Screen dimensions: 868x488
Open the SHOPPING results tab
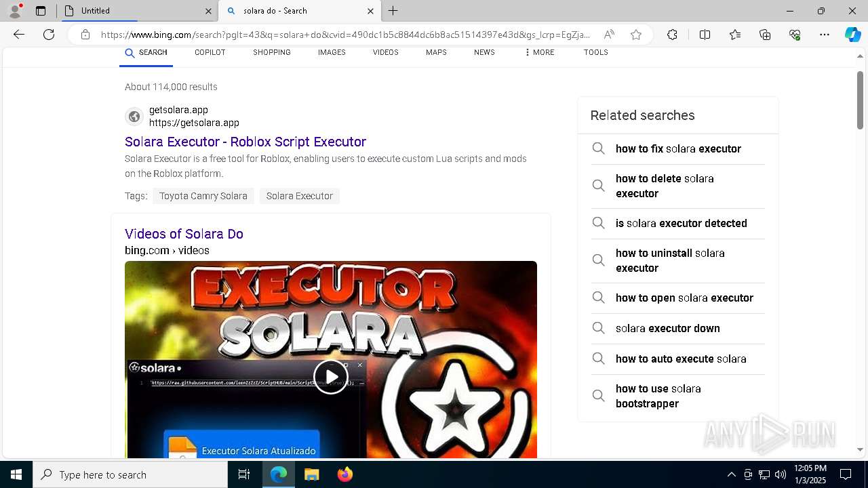pyautogui.click(x=272, y=53)
